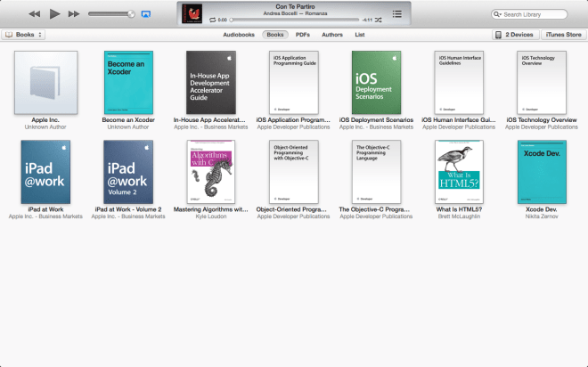Viewport: 588px width, 367px height.
Task: Select the Xcode Dev. book cover
Action: coord(542,171)
